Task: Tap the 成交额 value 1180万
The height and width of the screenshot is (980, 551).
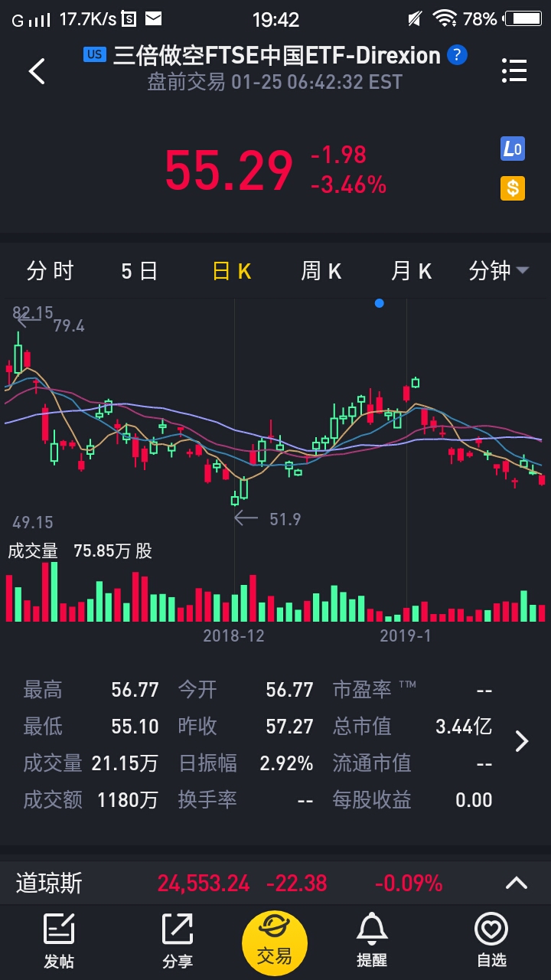Action: click(x=128, y=800)
